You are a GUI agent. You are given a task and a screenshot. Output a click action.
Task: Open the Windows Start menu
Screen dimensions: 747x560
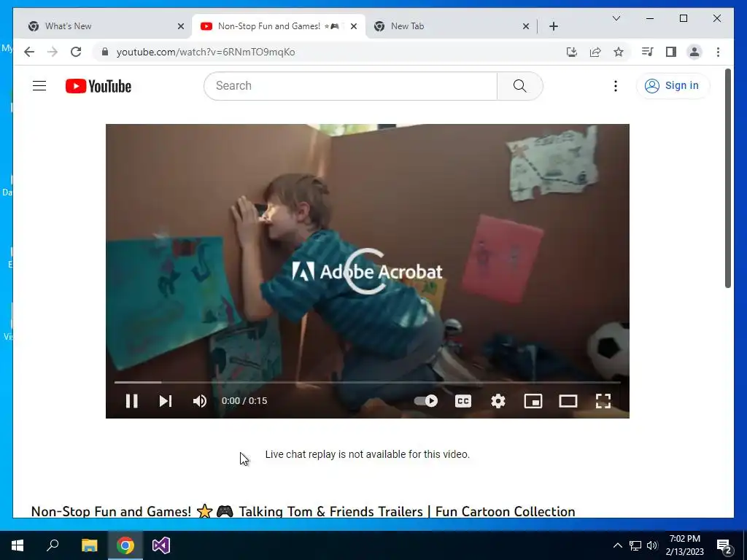point(18,545)
